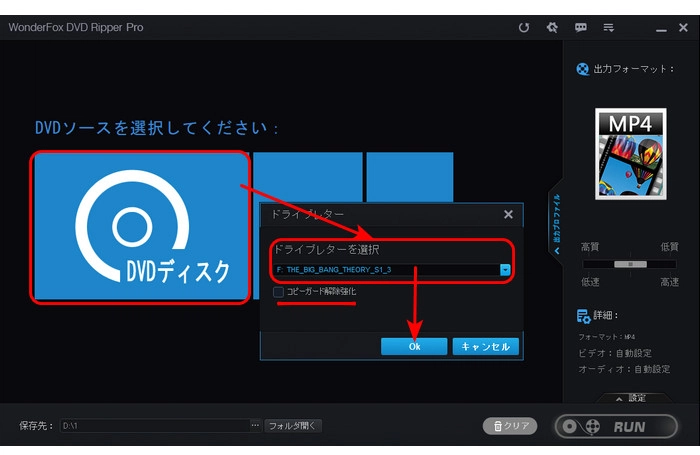
Task: Click the キャンセル button
Action: (x=486, y=346)
